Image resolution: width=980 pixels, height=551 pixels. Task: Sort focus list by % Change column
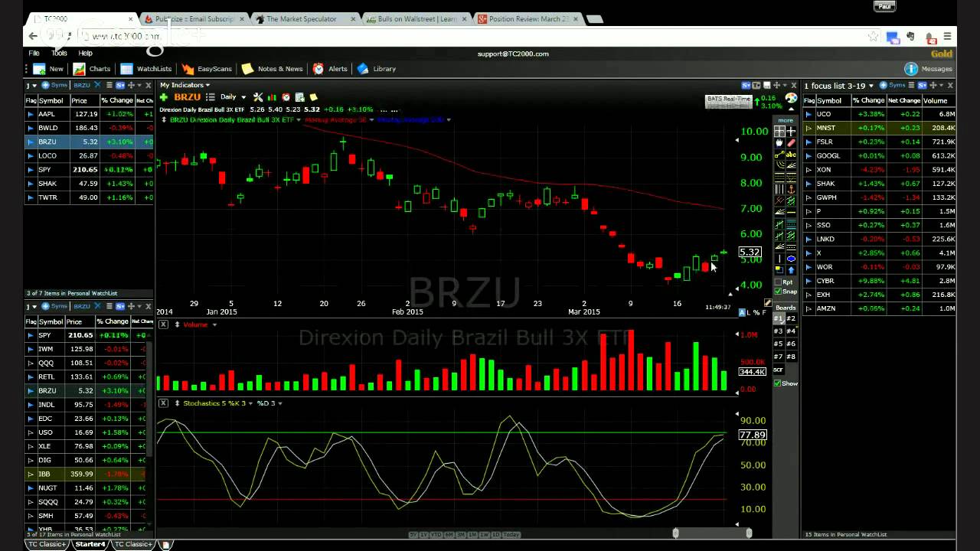868,100
